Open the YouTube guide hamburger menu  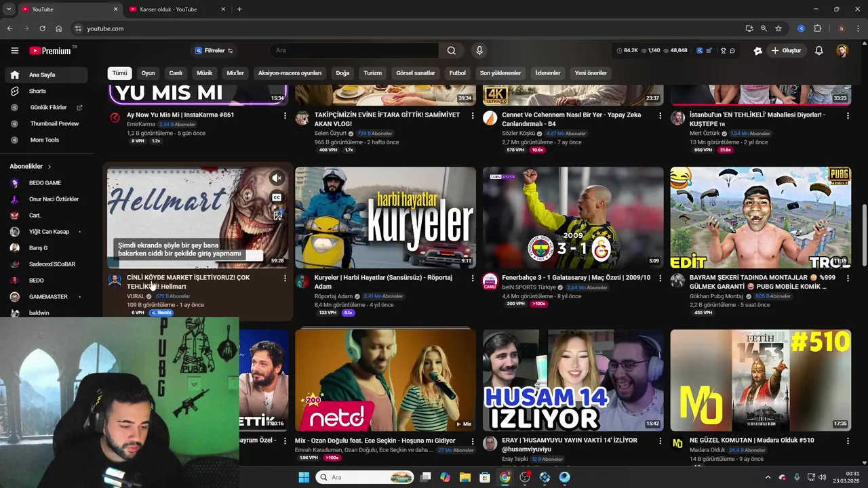14,50
